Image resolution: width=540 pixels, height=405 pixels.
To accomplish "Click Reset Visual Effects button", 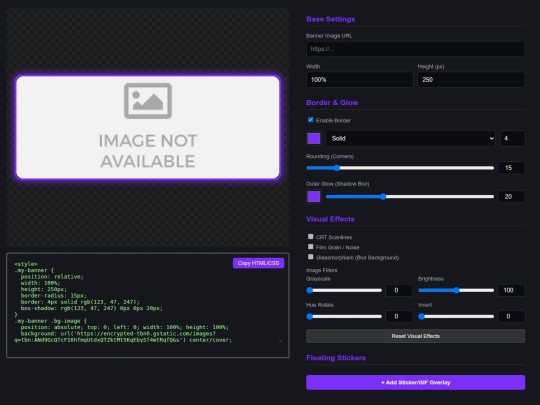I will pos(415,336).
